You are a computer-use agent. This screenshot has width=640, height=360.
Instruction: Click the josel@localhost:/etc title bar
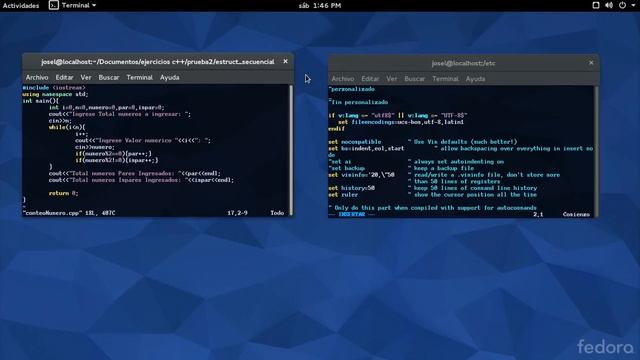(463, 63)
